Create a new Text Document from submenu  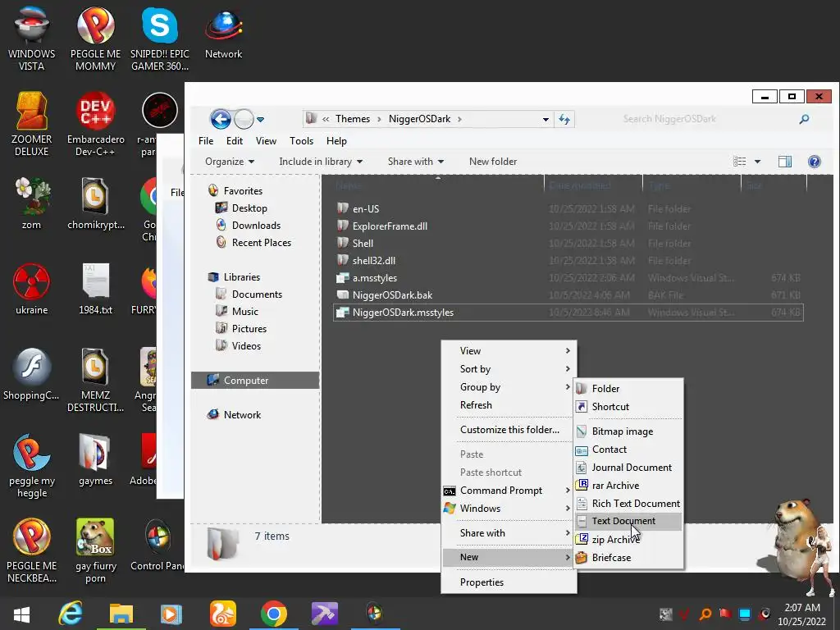(x=628, y=521)
